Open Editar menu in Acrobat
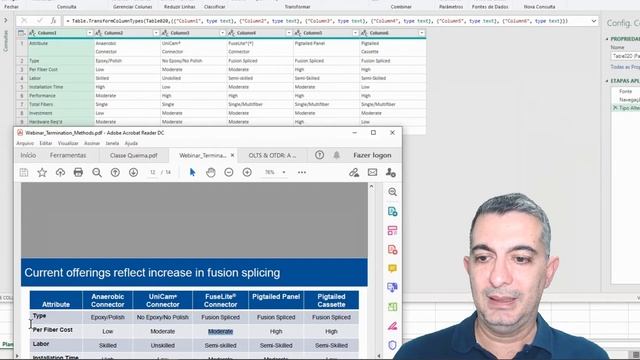 coord(46,143)
